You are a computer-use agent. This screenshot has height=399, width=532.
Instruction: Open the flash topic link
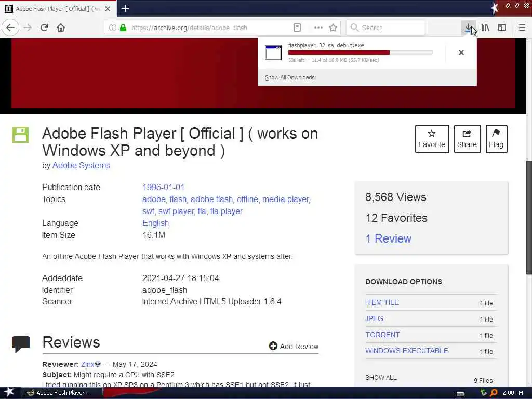178,199
